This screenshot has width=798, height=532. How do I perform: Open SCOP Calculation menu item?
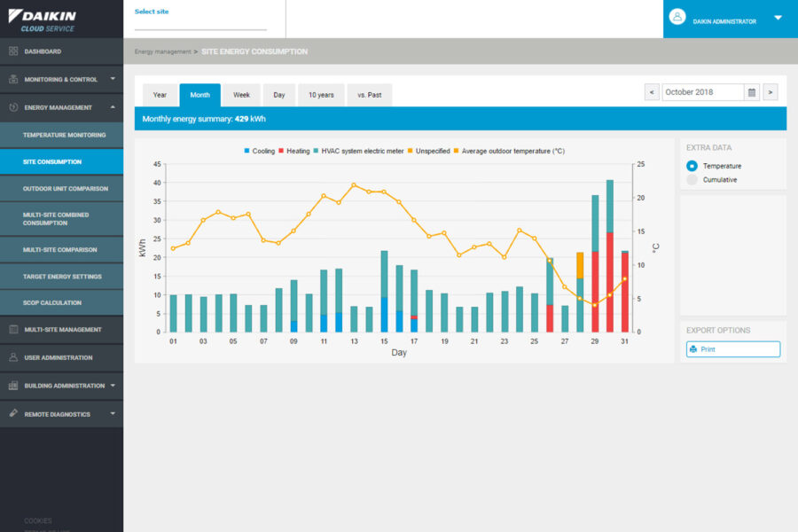tap(61, 303)
